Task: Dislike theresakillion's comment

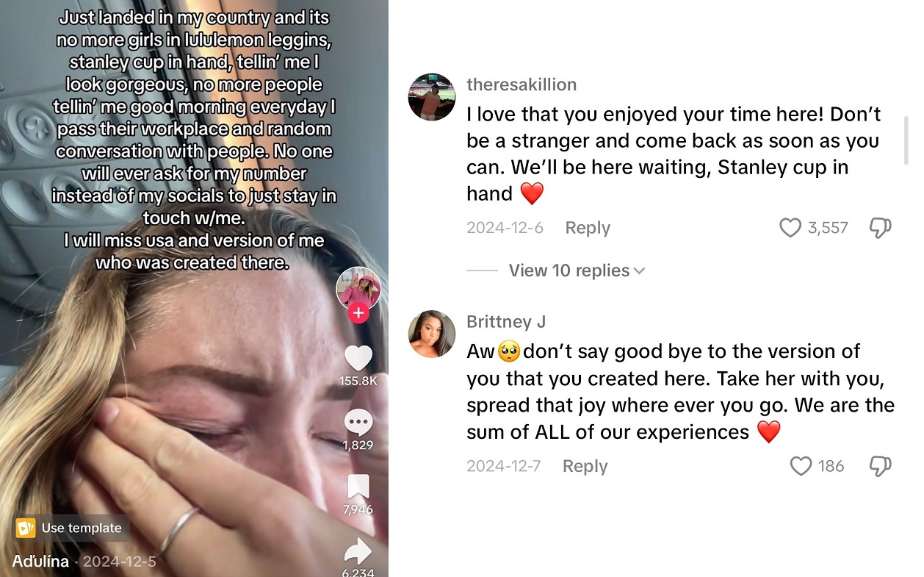Action: (x=880, y=228)
